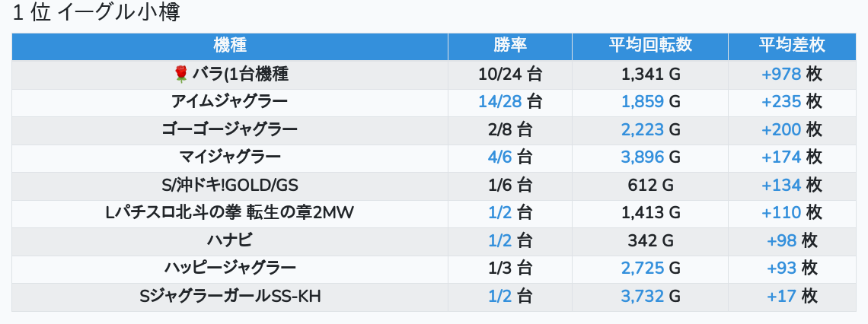Screen dimensions: 868x324
Task: Open Lパチスロ北斗の拳 転生の章2MW entry
Action: [x=229, y=213]
